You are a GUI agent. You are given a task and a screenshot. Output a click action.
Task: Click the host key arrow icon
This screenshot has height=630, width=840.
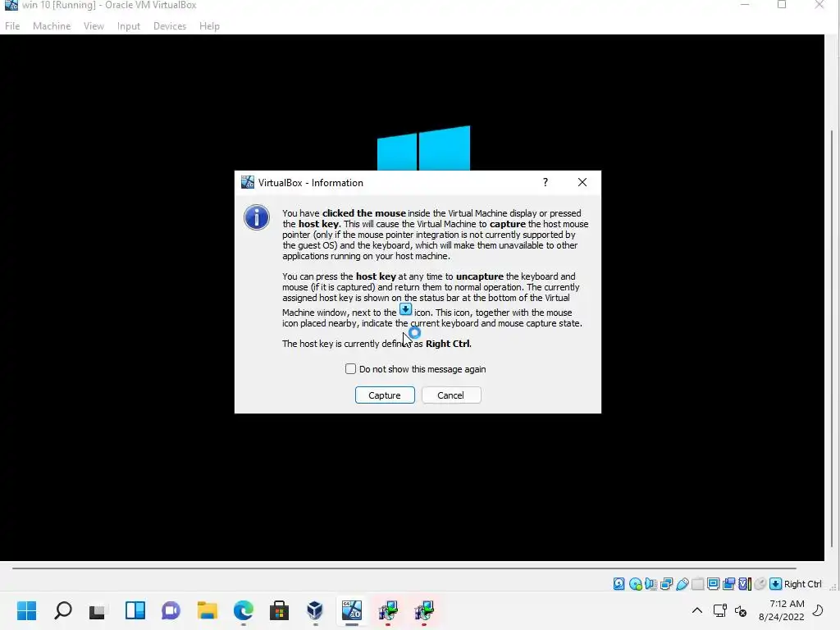point(775,584)
